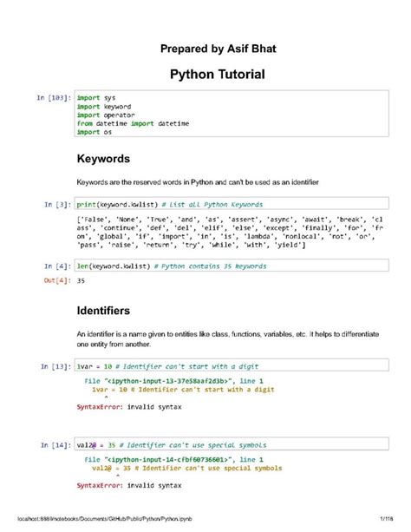Click the 'import keyword' code line

point(104,107)
